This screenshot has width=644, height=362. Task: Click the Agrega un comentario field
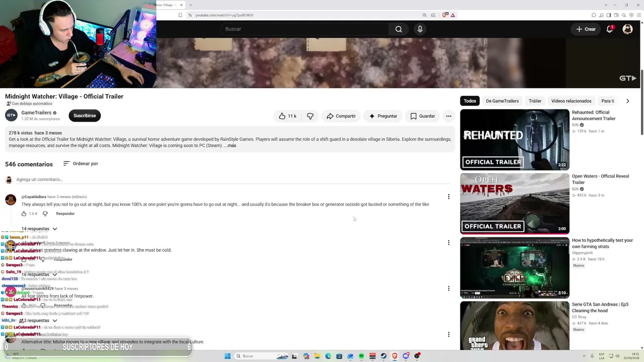click(x=233, y=179)
